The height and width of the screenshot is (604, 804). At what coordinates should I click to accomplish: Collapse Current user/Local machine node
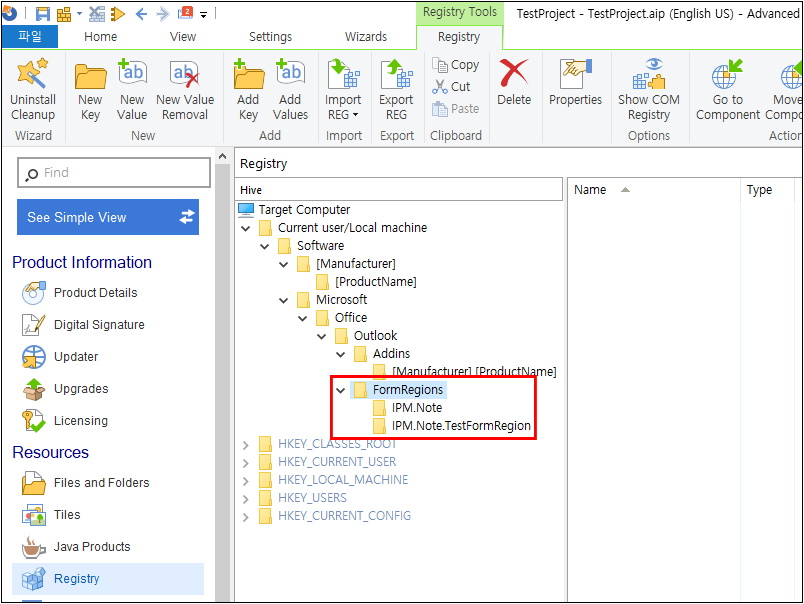[246, 228]
